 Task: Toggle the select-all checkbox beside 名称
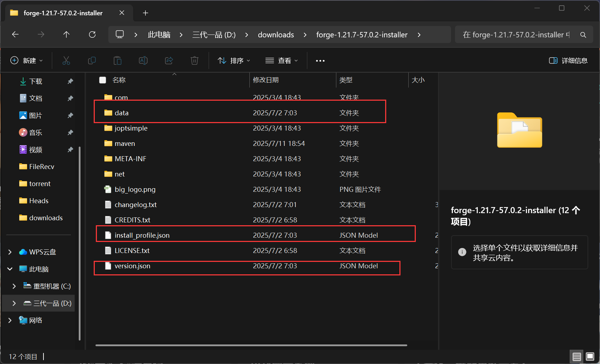(x=103, y=80)
